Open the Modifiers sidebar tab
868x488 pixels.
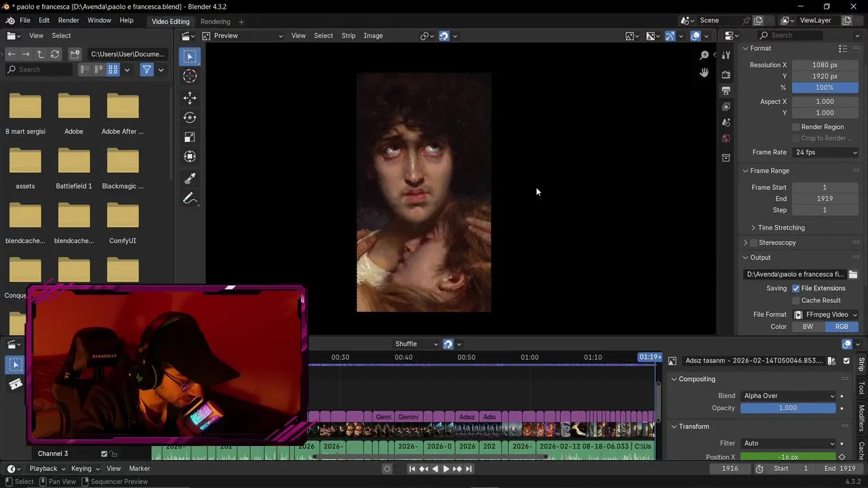click(862, 418)
